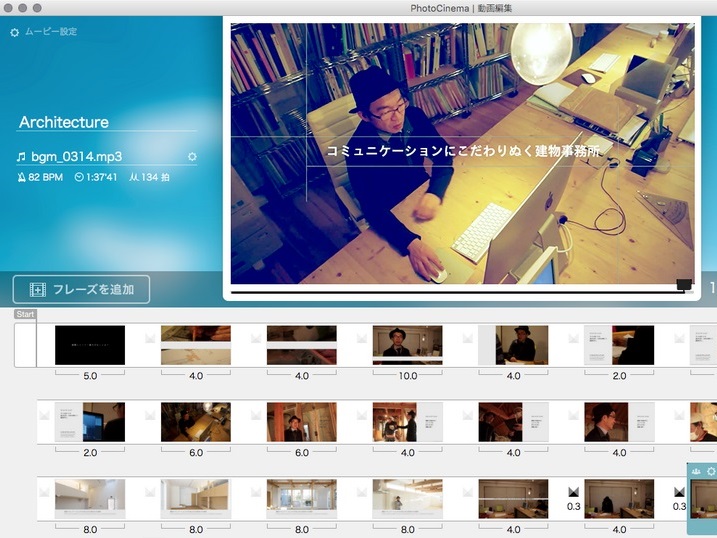
Task: Open movie settings via top-left gear icon
Action: click(x=14, y=33)
